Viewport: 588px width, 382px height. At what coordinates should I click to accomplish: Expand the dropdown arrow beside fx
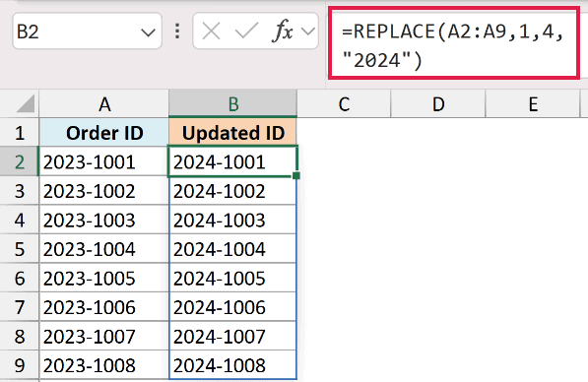click(x=308, y=32)
